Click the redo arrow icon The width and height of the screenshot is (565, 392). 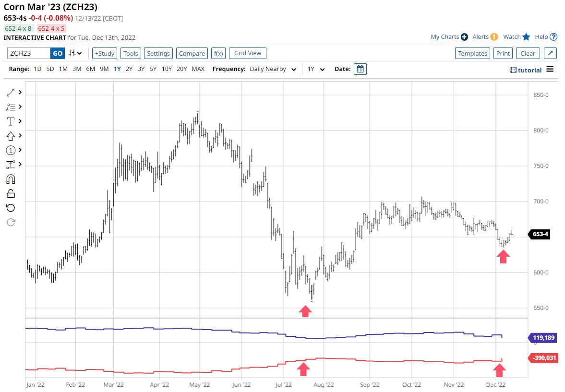[11, 222]
